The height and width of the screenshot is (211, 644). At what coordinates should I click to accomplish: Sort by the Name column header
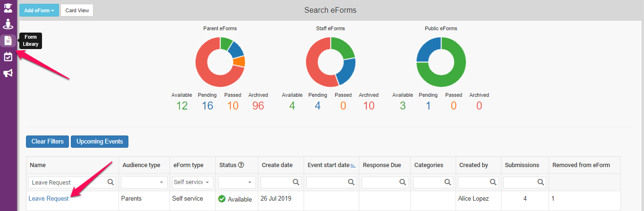[38, 165]
